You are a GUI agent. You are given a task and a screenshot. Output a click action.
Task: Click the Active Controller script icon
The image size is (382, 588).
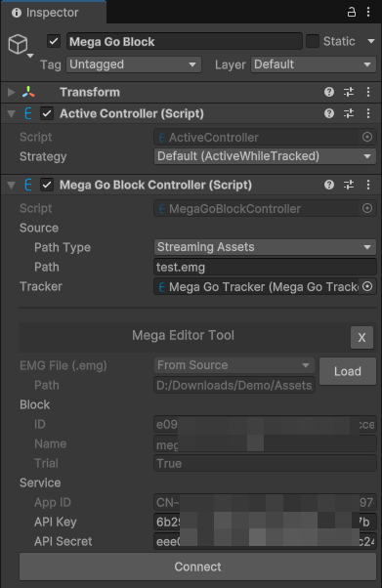28,113
